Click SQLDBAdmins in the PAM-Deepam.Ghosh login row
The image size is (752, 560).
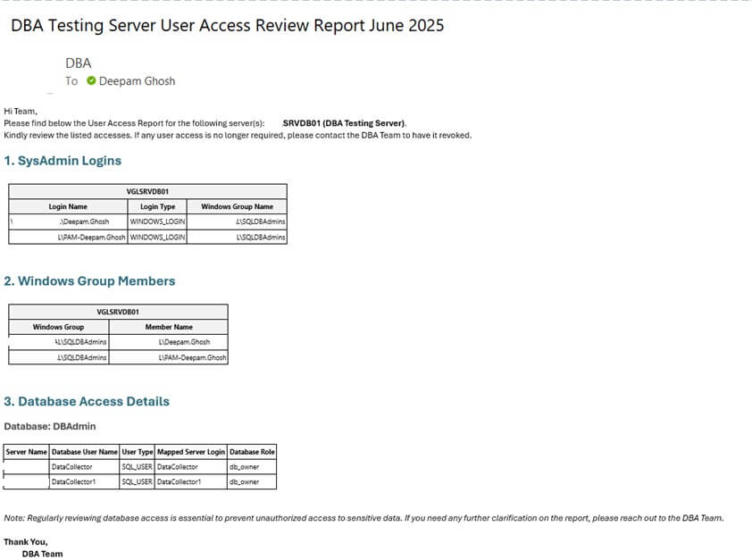[261, 238]
